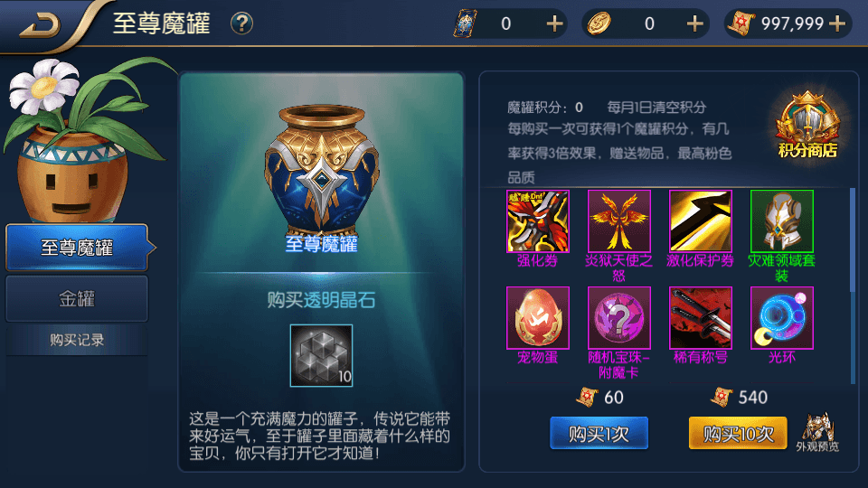Open the 积分商店 points shop
Image resolution: width=868 pixels, height=488 pixels.
click(x=807, y=127)
